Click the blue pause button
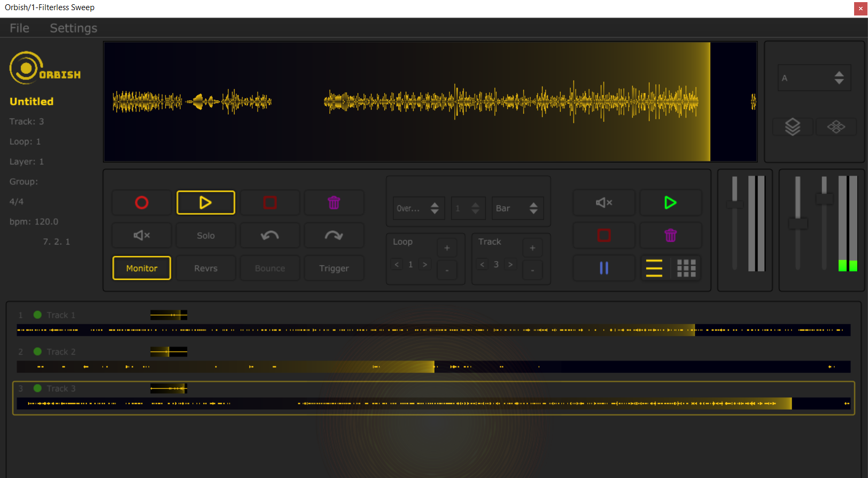Viewport: 868px width, 478px height. click(x=604, y=268)
